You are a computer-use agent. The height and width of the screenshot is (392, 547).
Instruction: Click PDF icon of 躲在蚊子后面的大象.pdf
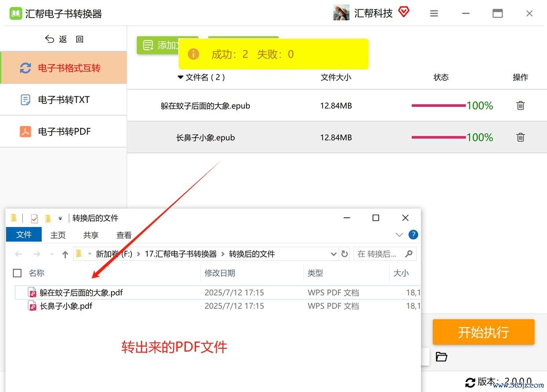pyautogui.click(x=32, y=293)
